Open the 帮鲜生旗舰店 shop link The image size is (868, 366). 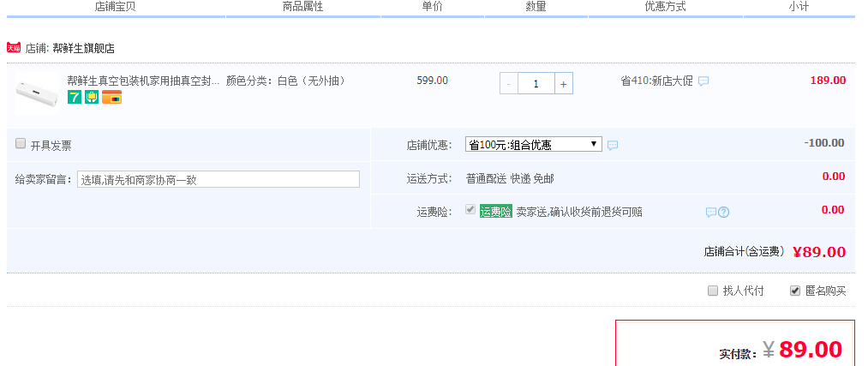coord(84,48)
